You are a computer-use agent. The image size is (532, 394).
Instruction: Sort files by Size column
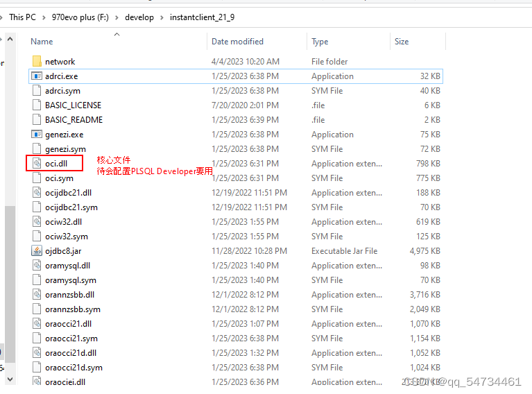[x=402, y=42]
